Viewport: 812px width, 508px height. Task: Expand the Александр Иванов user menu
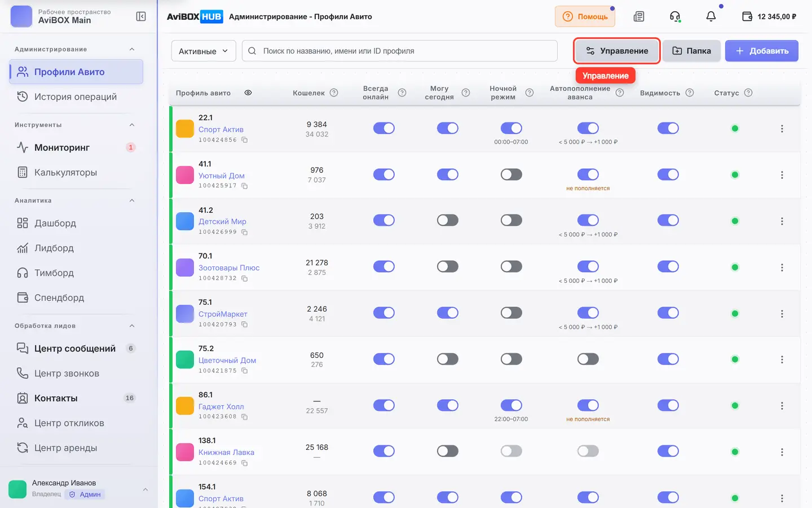point(145,489)
